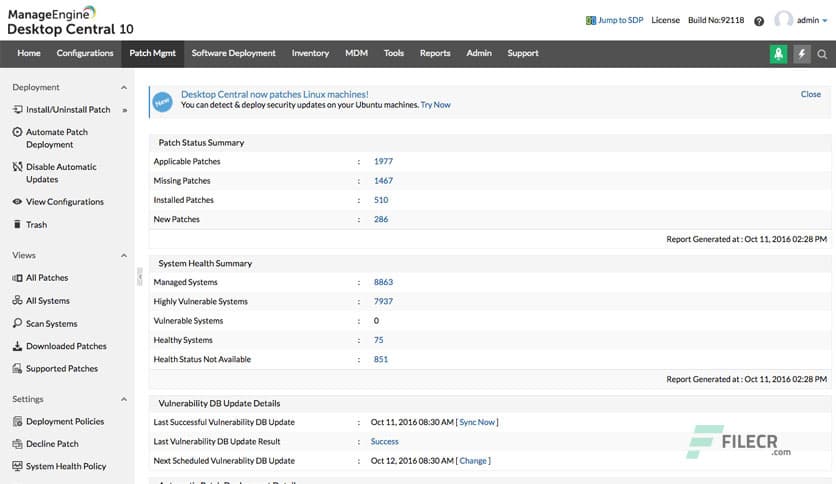Click the Build No:92118 text
The height and width of the screenshot is (484, 836).
click(716, 20)
